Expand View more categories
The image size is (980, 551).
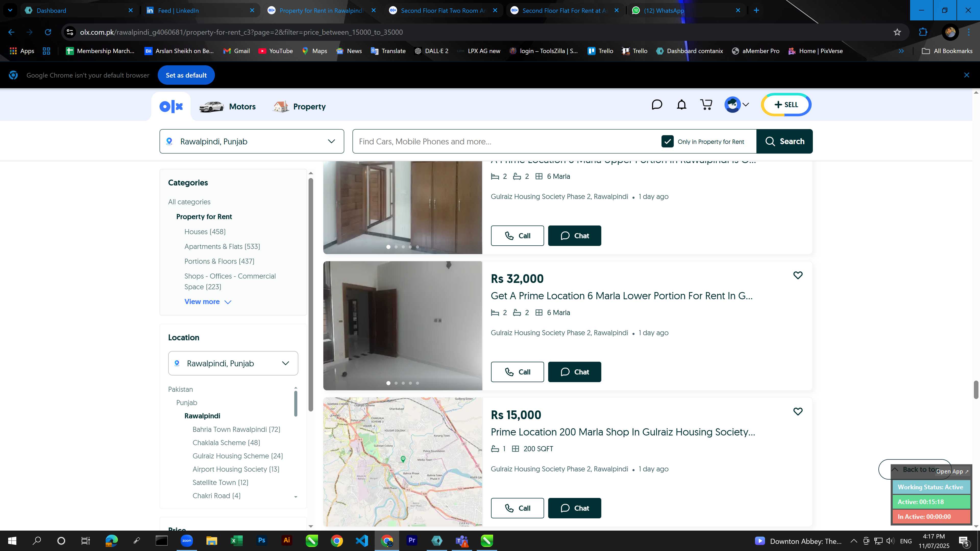(208, 302)
